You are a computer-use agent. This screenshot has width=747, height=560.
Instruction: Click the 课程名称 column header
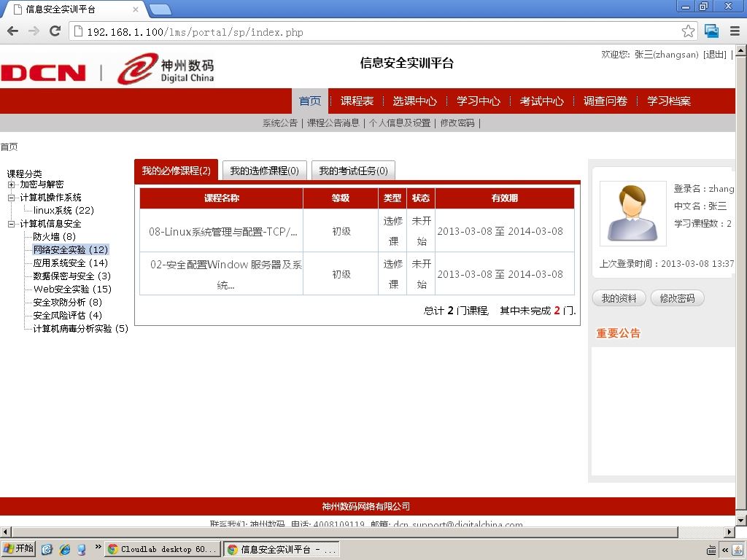(222, 198)
